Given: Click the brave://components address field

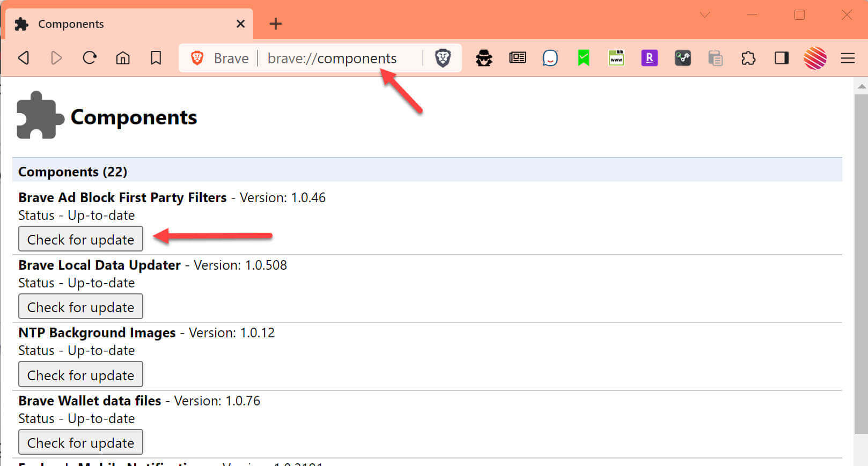Looking at the screenshot, I should 332,58.
